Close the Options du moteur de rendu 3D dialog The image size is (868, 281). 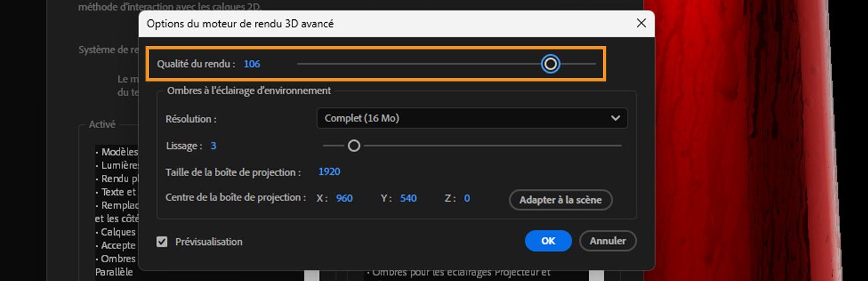pyautogui.click(x=641, y=23)
